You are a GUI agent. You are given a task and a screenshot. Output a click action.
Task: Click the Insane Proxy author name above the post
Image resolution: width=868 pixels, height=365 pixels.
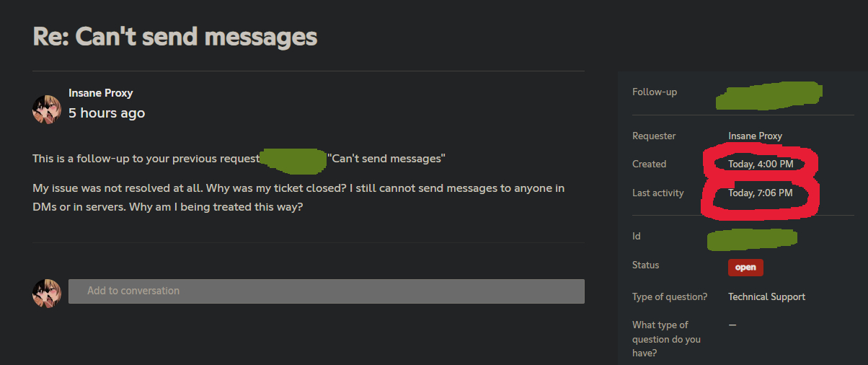click(100, 93)
